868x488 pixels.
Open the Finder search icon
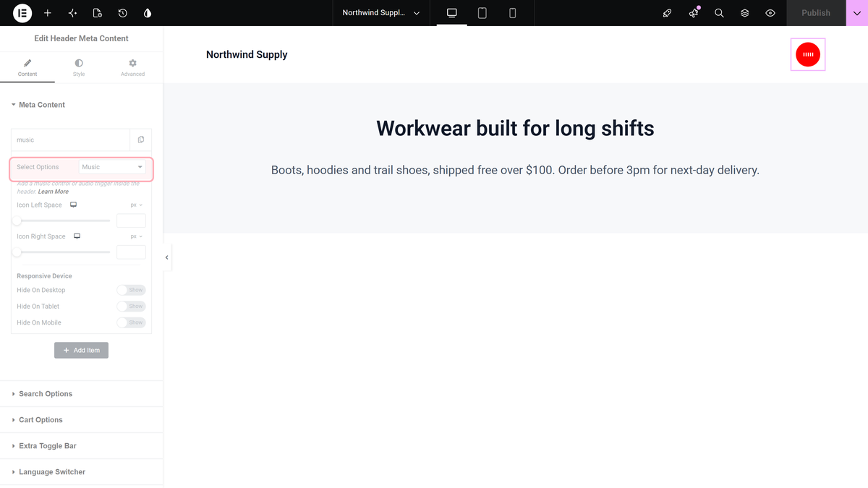(x=719, y=13)
